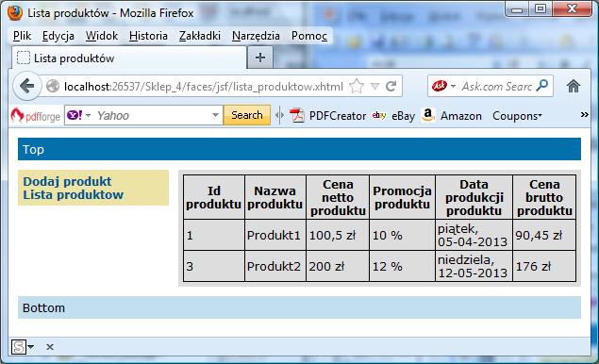Open PDFCreator from the toolbar

point(327,115)
